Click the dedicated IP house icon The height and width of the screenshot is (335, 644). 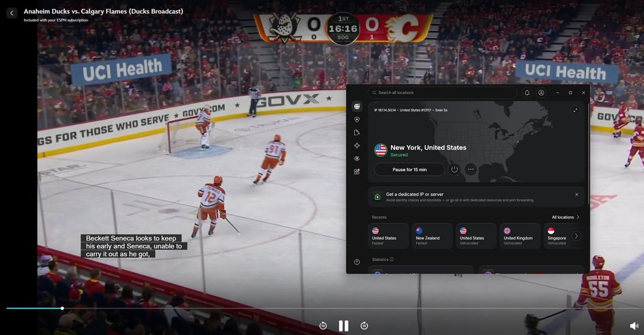point(377,197)
